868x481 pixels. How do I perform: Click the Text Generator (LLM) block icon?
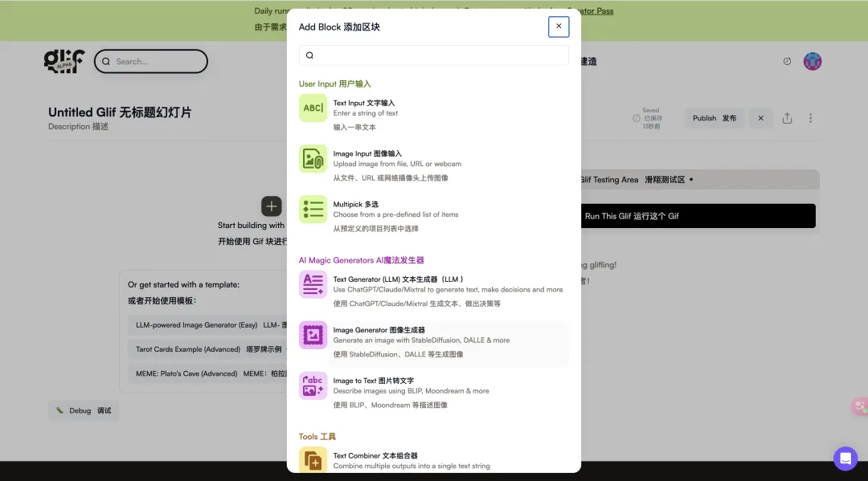(313, 284)
